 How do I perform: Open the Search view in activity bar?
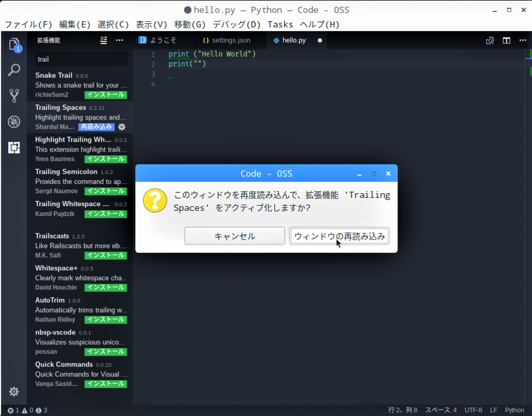point(14,70)
